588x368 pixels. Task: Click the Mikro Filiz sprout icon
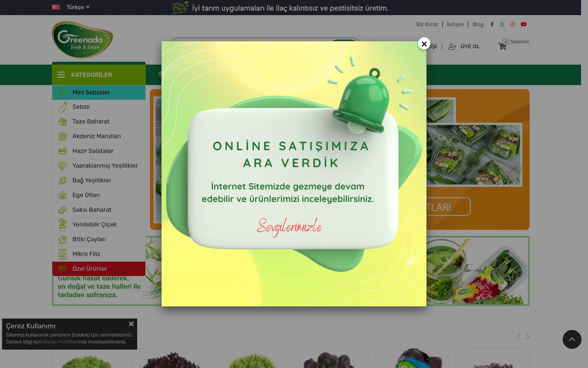pyautogui.click(x=62, y=254)
